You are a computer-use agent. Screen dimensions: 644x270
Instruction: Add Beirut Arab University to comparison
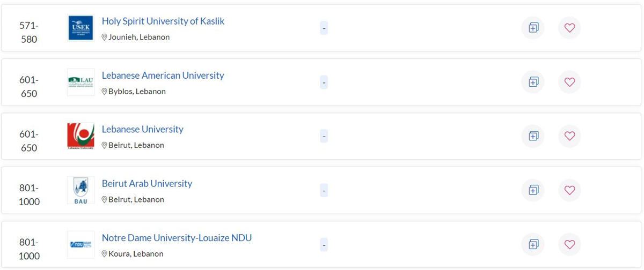tap(533, 190)
